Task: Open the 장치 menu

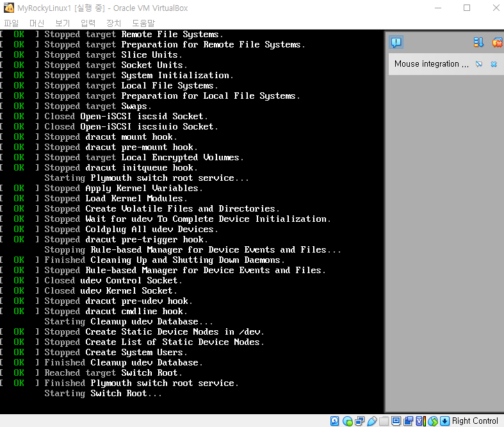Action: (x=114, y=23)
